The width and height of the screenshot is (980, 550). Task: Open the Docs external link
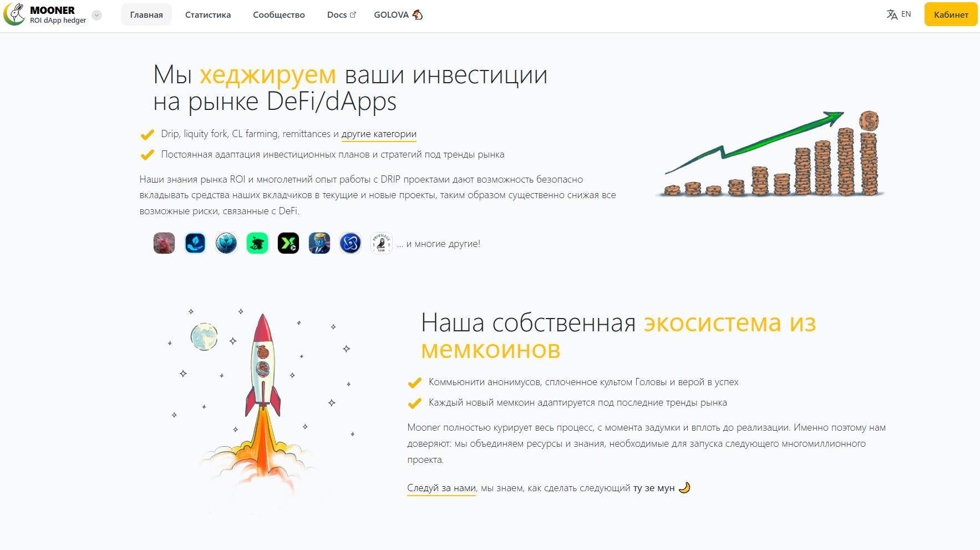tap(341, 15)
